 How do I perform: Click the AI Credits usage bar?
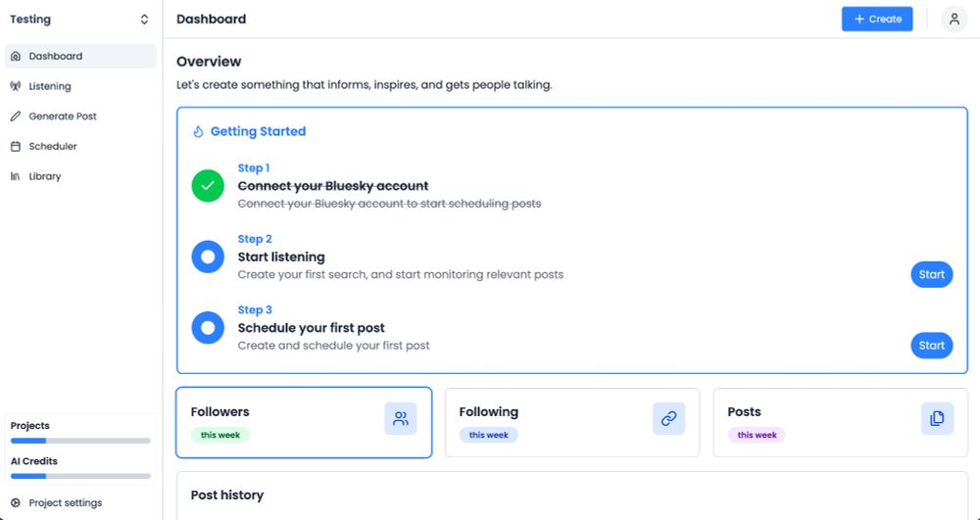[x=80, y=476]
